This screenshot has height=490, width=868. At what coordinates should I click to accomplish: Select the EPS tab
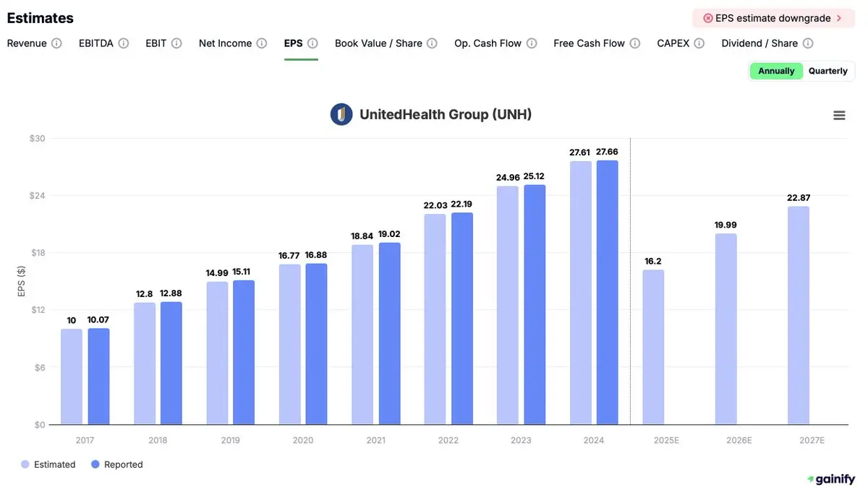(x=293, y=43)
